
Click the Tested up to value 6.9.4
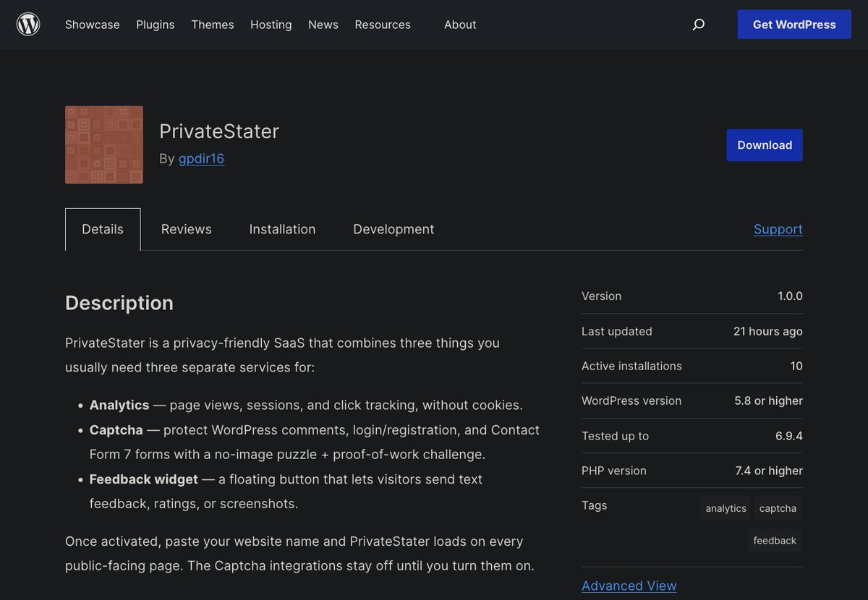point(789,436)
